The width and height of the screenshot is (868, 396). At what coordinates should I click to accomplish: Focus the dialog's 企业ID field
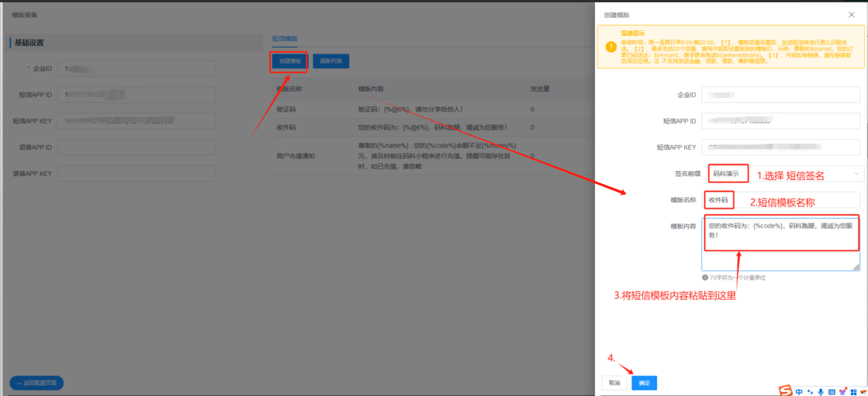[781, 95]
